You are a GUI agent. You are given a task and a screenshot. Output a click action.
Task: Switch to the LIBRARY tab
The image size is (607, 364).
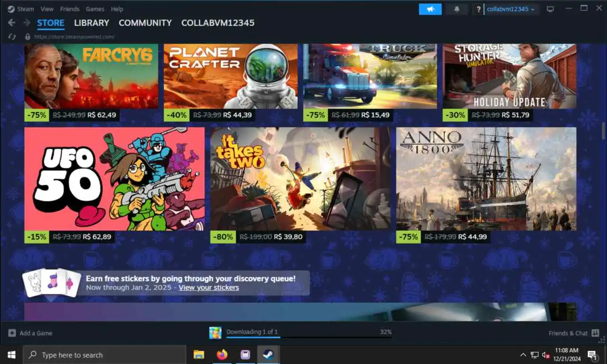[x=92, y=23]
